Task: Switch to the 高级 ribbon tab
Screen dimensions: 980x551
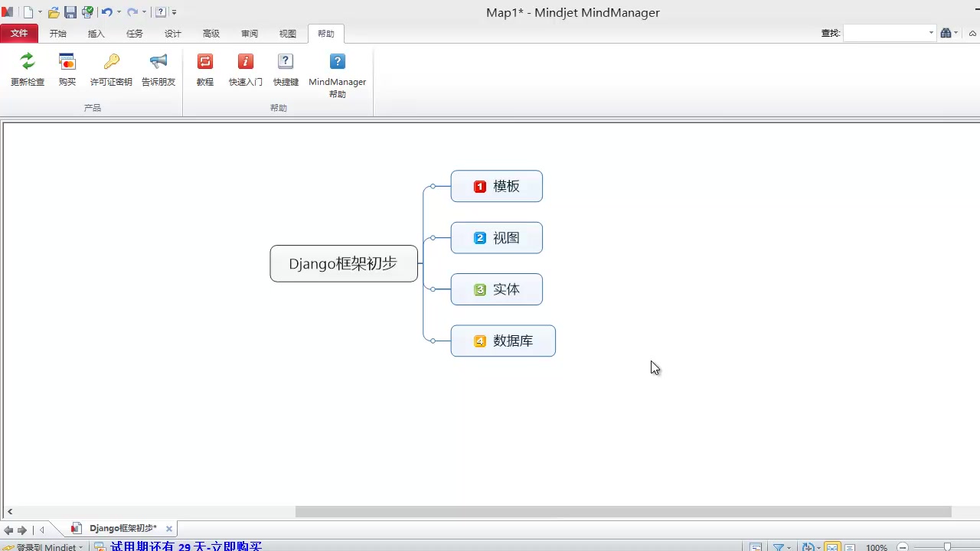Action: (x=211, y=34)
